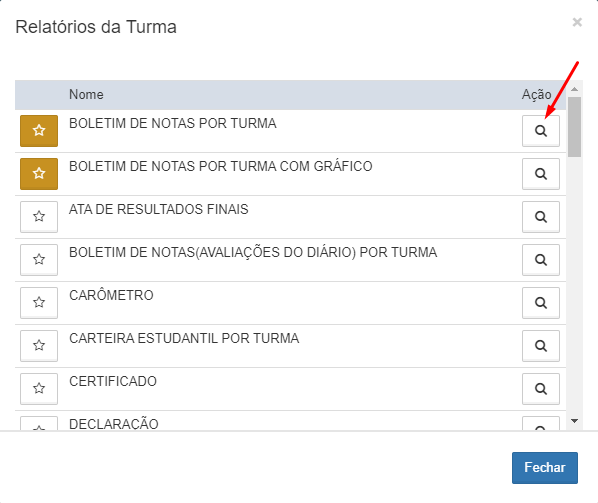598x503 pixels.
Task: Open Carteira Estudantil por Turma report
Action: [x=541, y=346]
